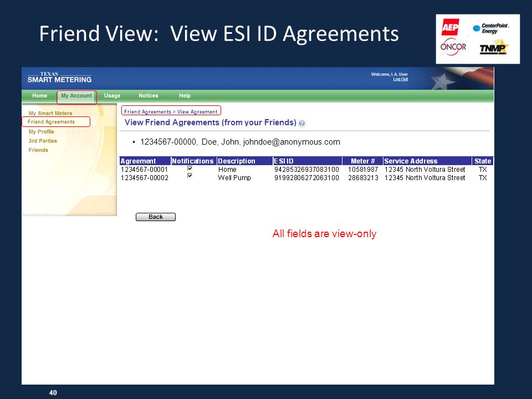Image resolution: width=532 pixels, height=399 pixels.
Task: Click the Back button
Action: pos(156,217)
